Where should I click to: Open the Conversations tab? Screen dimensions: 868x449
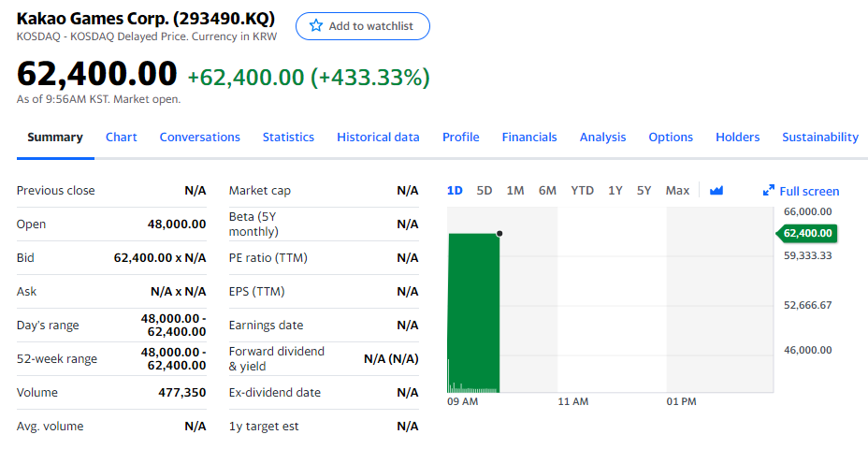(199, 138)
